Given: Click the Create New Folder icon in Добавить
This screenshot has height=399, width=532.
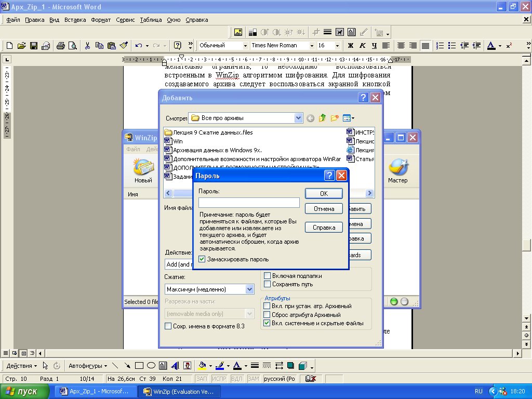Looking at the screenshot, I should 335,118.
